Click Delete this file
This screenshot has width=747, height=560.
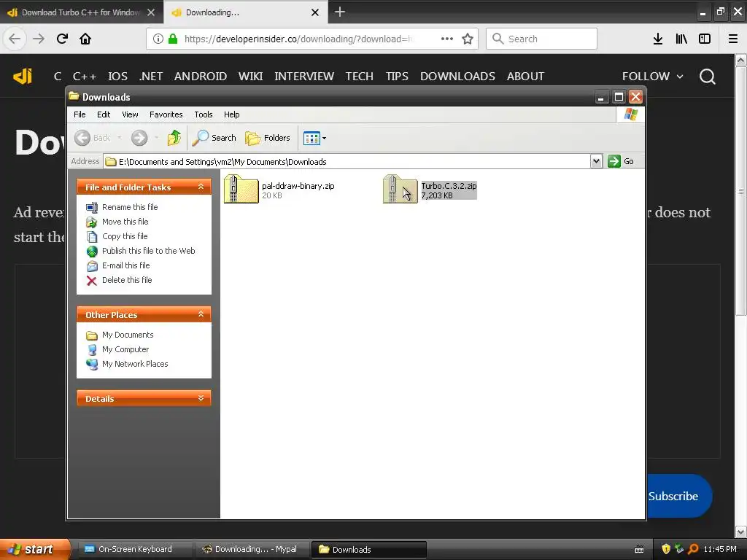119,280
